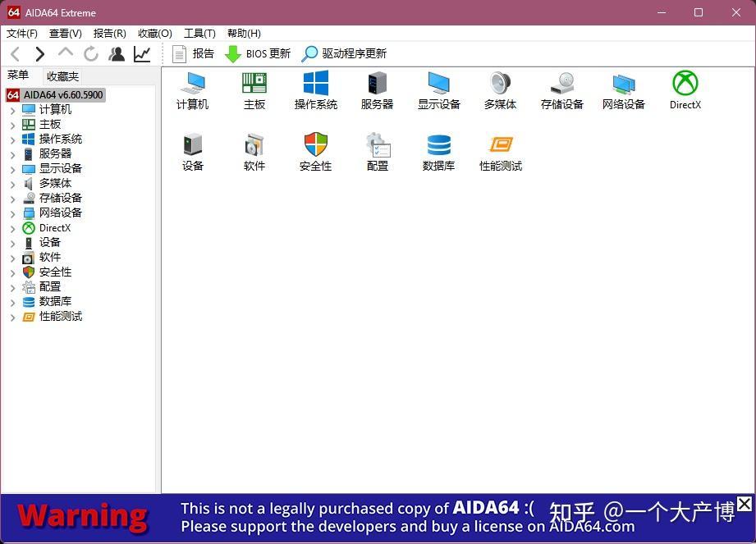Expand the 服务器 tree node chevron

click(x=13, y=155)
